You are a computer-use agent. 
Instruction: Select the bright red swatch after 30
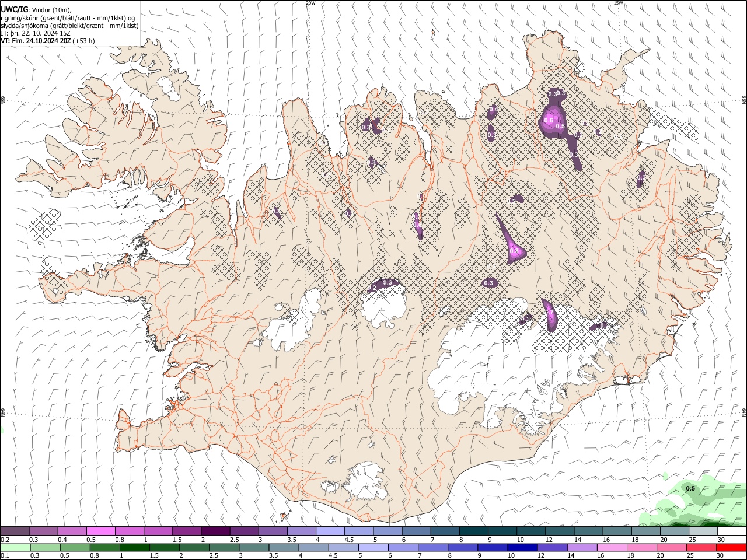point(731,547)
